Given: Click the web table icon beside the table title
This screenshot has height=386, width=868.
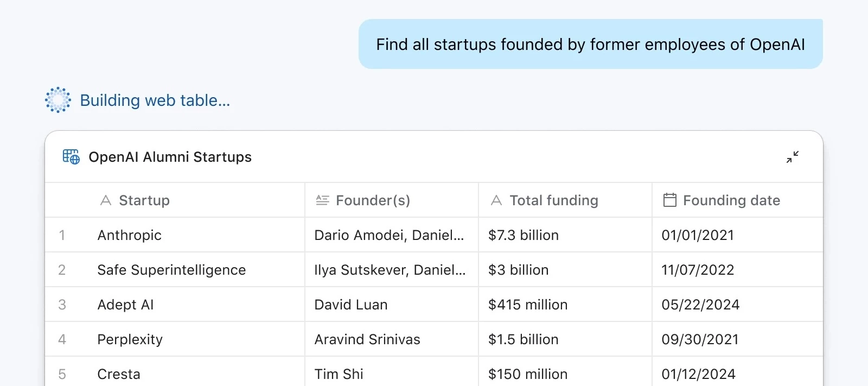Looking at the screenshot, I should click(71, 157).
